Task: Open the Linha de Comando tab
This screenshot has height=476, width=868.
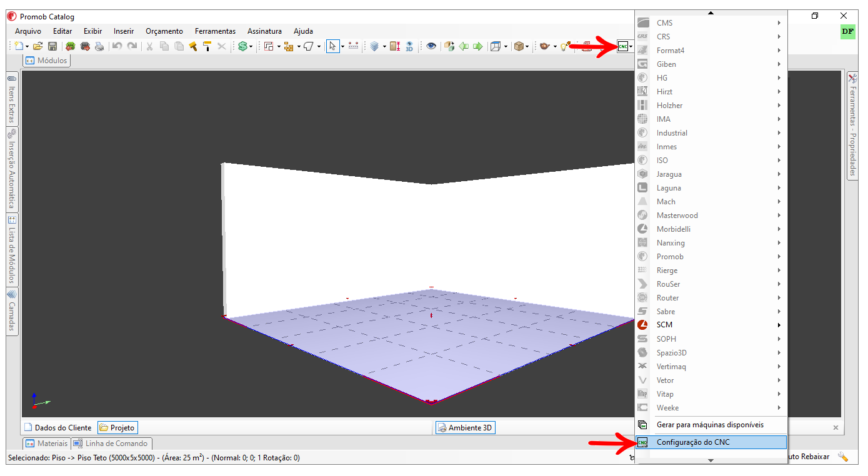Action: pos(111,444)
